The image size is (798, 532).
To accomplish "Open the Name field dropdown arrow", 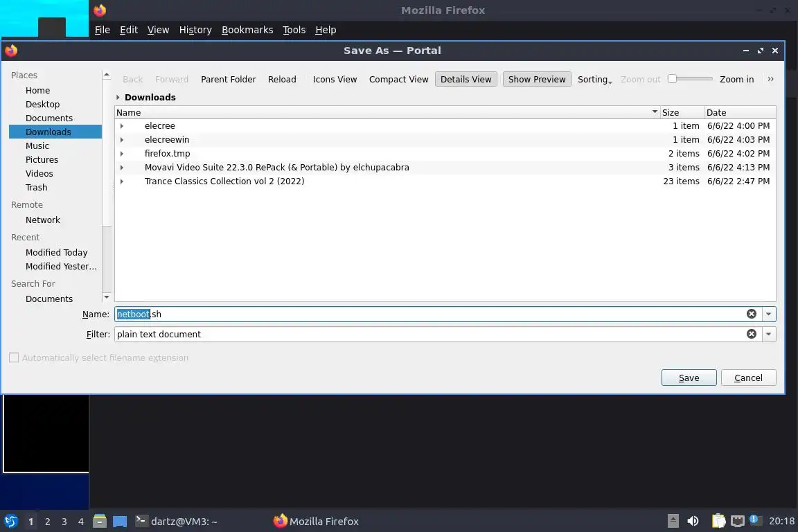I will [x=768, y=314].
